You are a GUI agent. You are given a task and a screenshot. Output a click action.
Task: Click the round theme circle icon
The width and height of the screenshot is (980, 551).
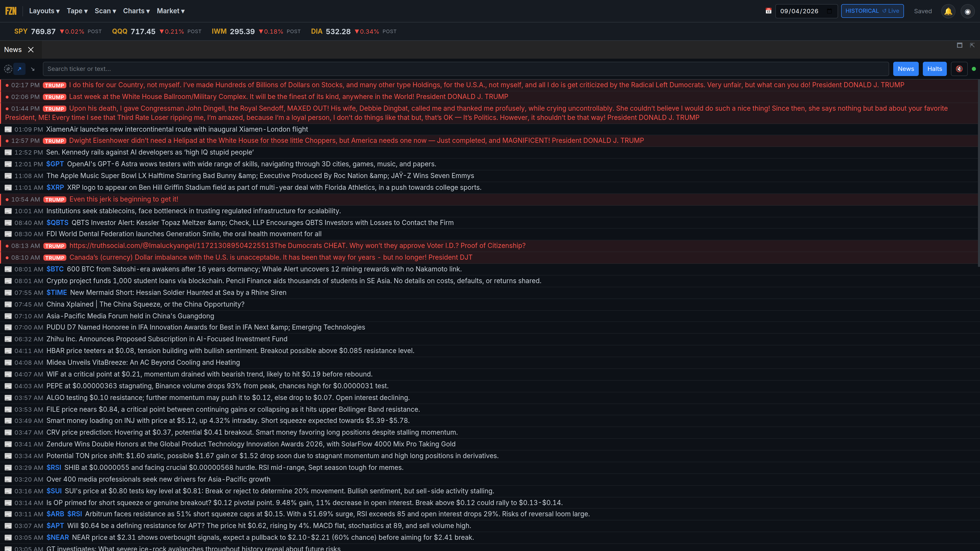967,11
